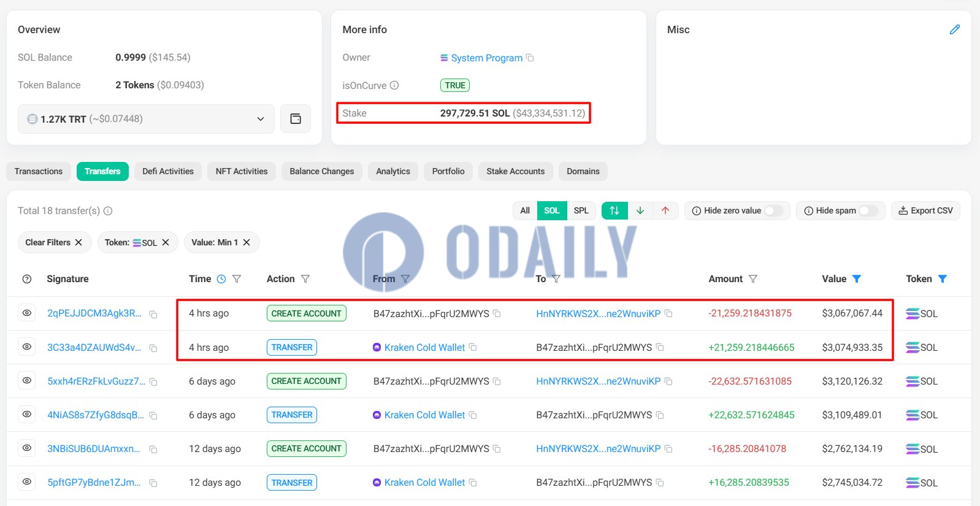
Task: Click CREATE ACCOUNT badge in 6 days ago row
Action: tap(307, 381)
